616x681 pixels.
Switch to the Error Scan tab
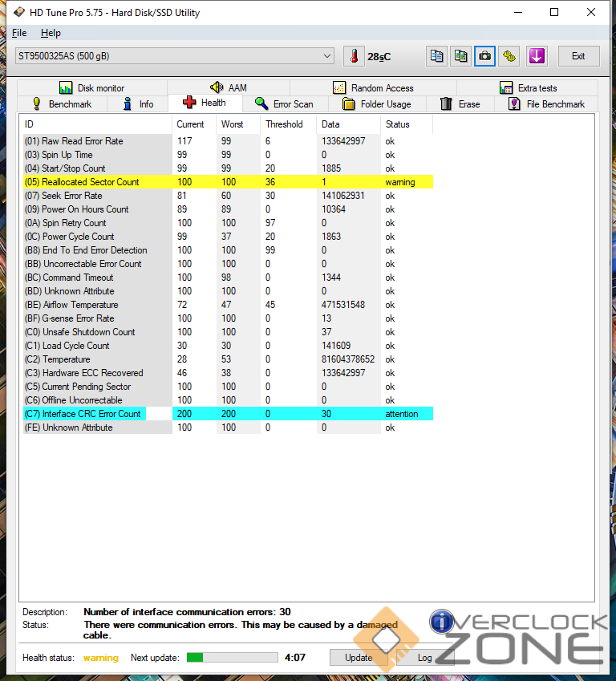pos(285,104)
